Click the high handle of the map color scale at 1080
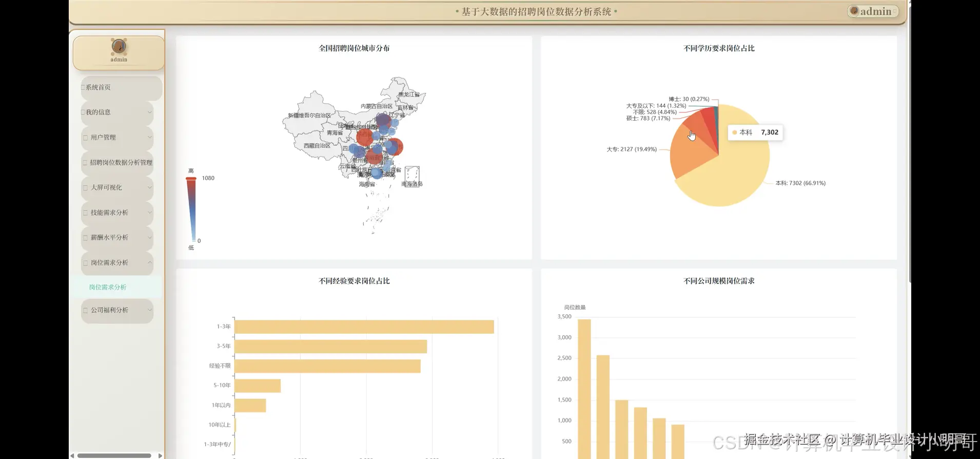The height and width of the screenshot is (459, 980). (191, 178)
